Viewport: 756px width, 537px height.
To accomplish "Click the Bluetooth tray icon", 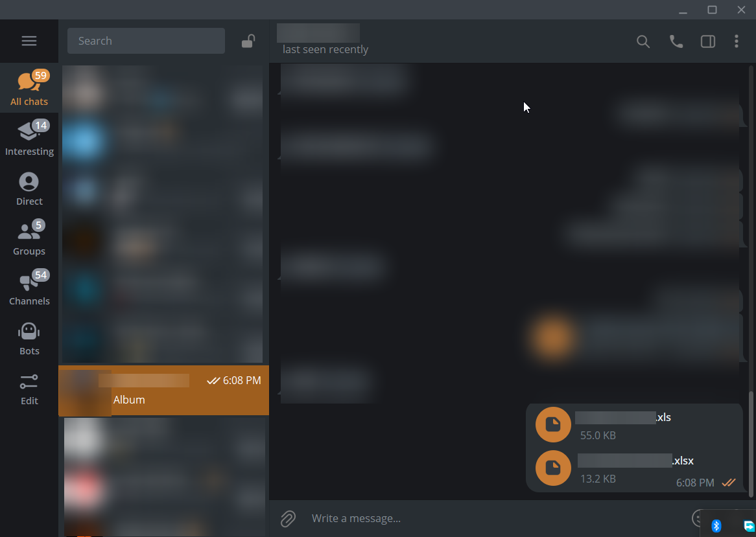I will (x=716, y=525).
